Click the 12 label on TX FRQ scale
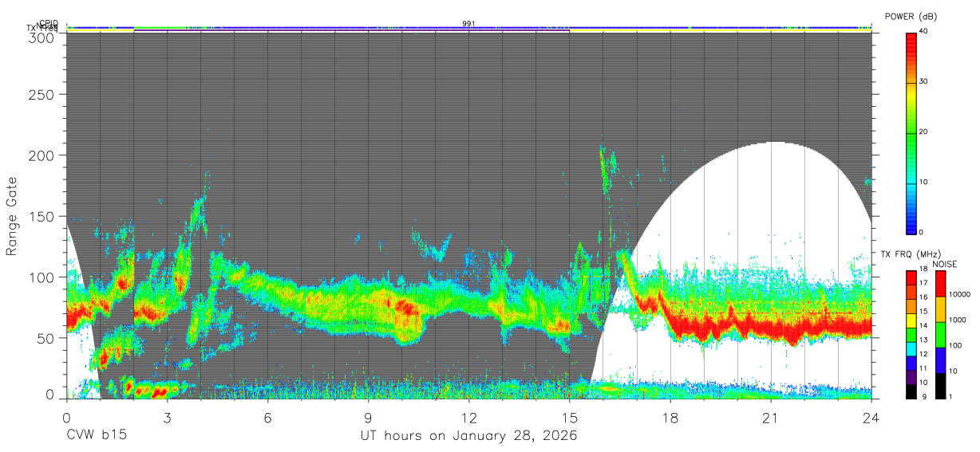 [x=924, y=354]
